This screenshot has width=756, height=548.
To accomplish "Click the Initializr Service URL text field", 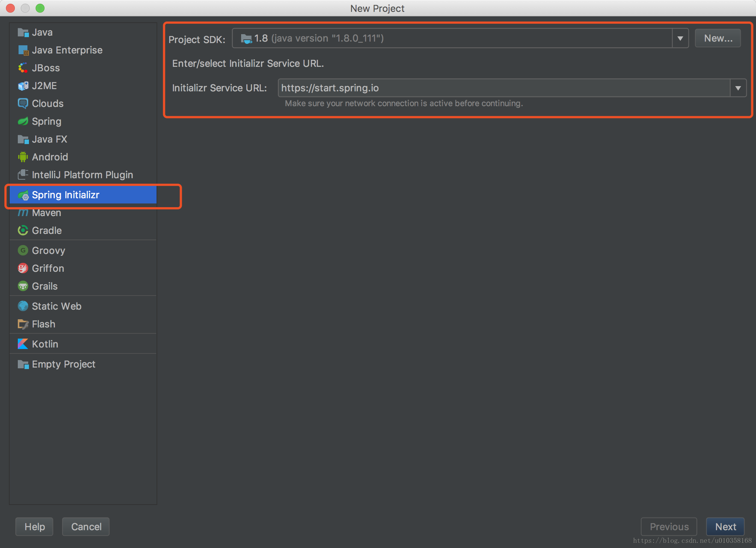I will pos(504,88).
